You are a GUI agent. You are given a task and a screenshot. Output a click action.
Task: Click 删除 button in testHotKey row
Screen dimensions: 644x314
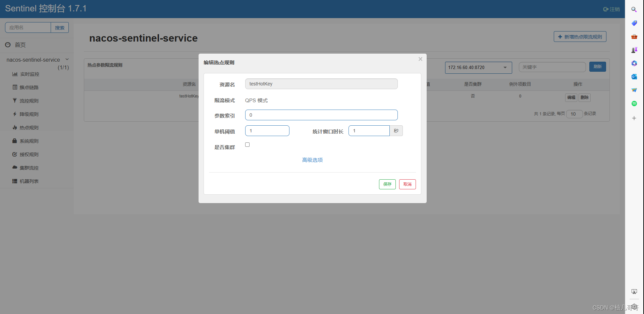coord(585,98)
